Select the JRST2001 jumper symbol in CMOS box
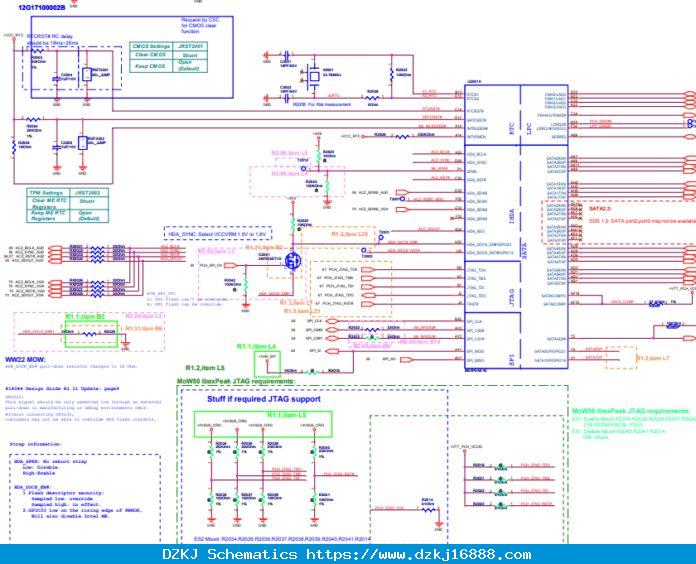Image resolution: width=696 pixels, height=564 pixels. 87,74
